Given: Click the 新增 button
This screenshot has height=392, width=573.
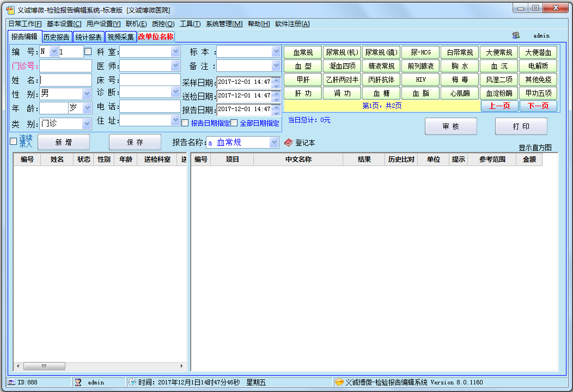Looking at the screenshot, I should pos(64,142).
